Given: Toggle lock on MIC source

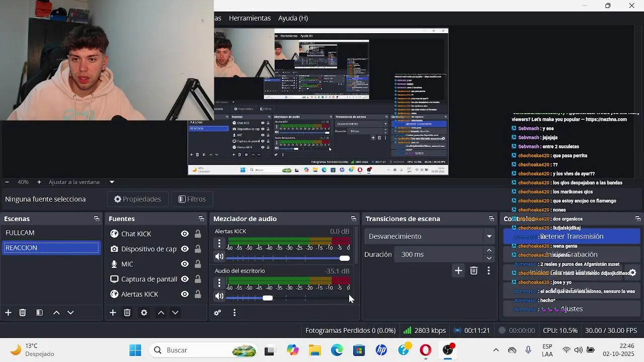Looking at the screenshot, I should click(x=198, y=264).
